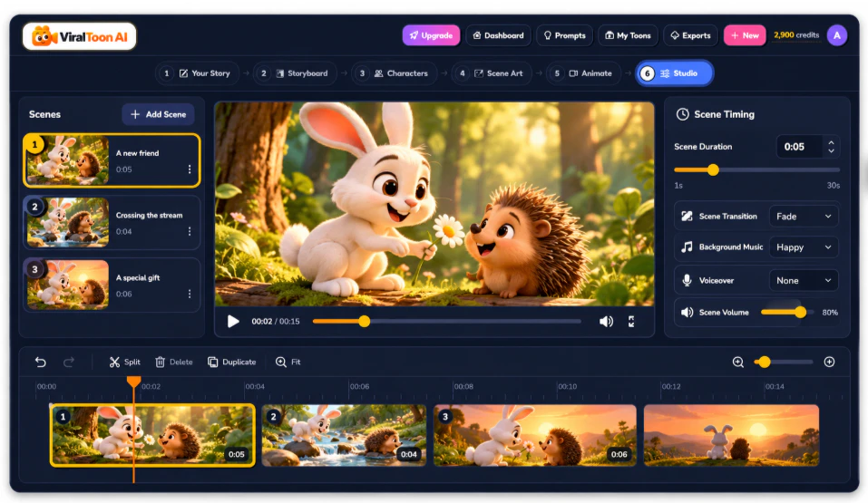
Task: Click the 00:12 timeline ruler mark
Action: click(671, 387)
